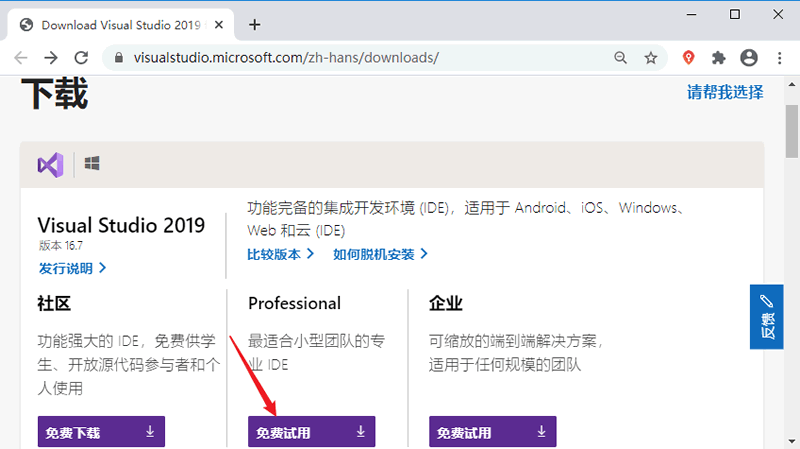The image size is (800, 449).
Task: Click the 下载 page heading
Action: (x=55, y=94)
